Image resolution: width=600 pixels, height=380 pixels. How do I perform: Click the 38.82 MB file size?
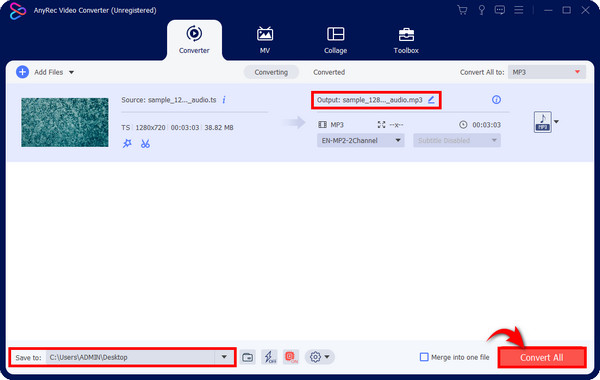[219, 127]
